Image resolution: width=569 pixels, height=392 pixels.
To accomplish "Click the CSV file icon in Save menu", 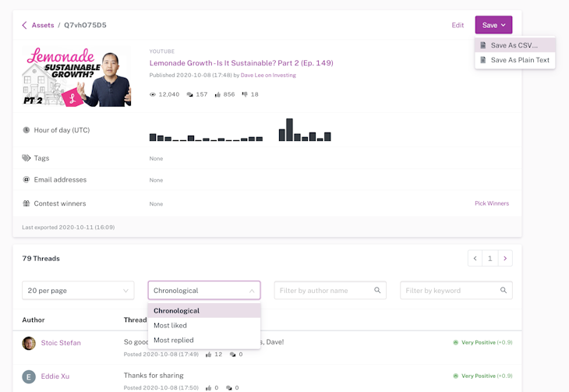I will click(x=483, y=45).
